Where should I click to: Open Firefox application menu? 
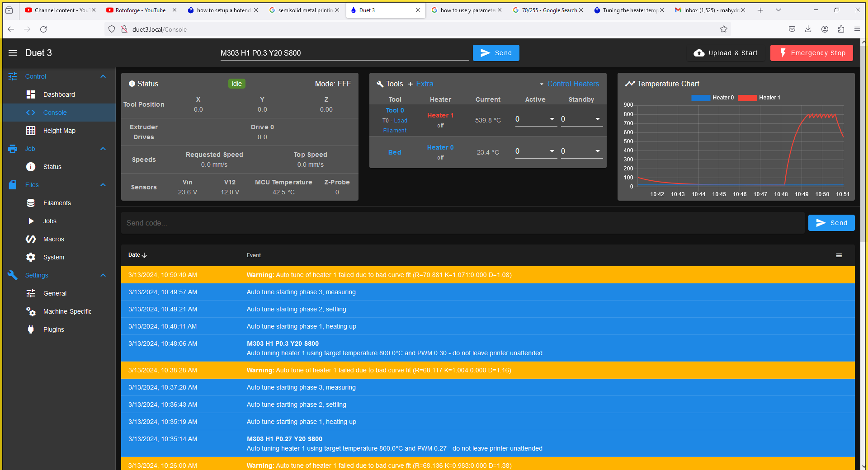(857, 29)
